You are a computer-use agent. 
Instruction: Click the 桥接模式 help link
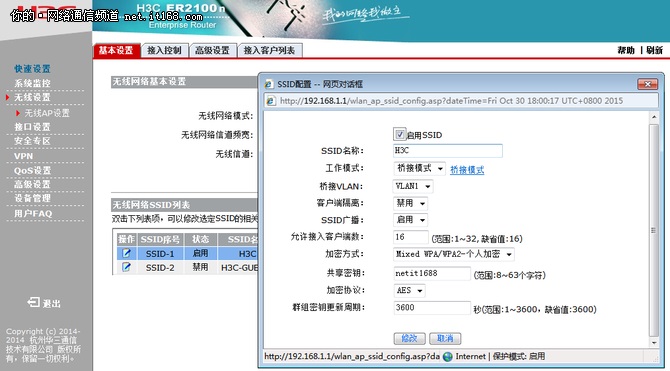467,170
